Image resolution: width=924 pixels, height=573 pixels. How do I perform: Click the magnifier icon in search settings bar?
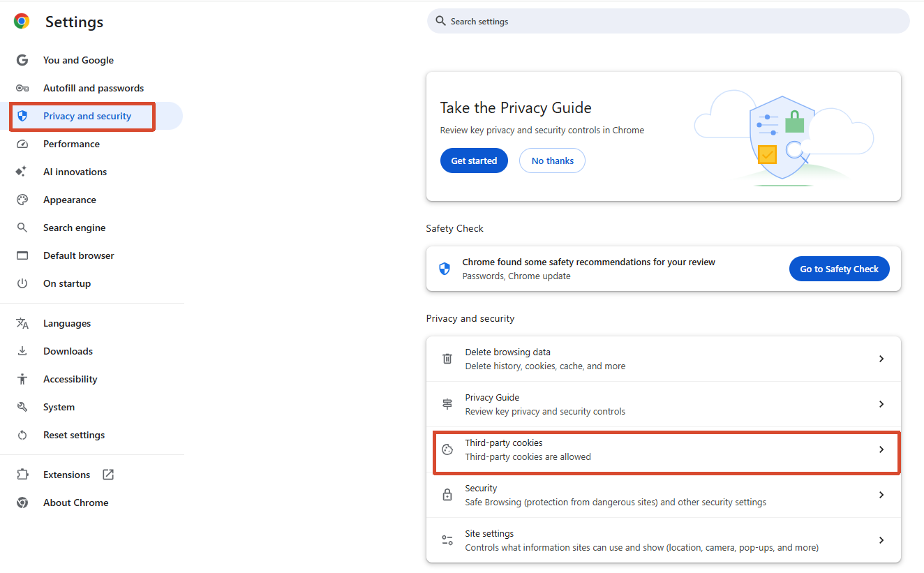click(440, 21)
